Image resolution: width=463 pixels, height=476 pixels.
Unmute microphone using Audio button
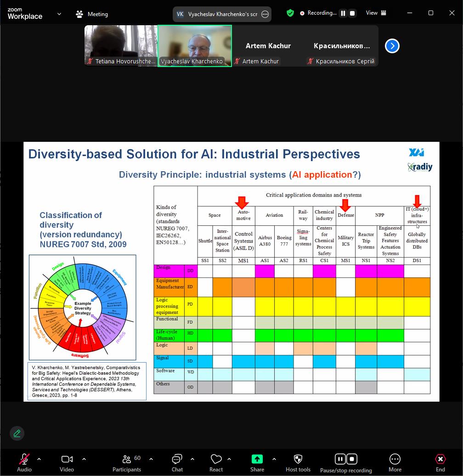(x=24, y=462)
